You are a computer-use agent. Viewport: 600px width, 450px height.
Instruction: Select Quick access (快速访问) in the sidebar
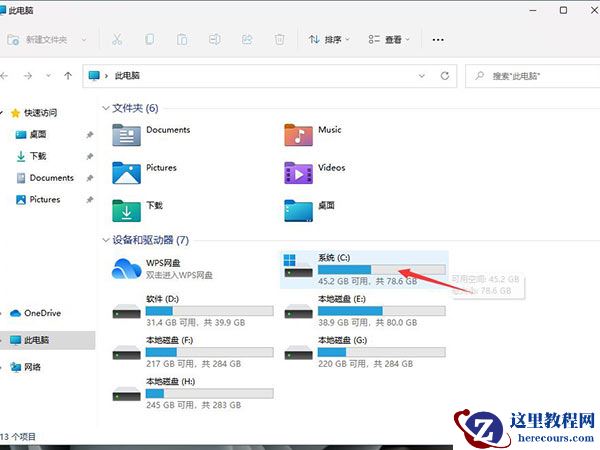point(34,113)
